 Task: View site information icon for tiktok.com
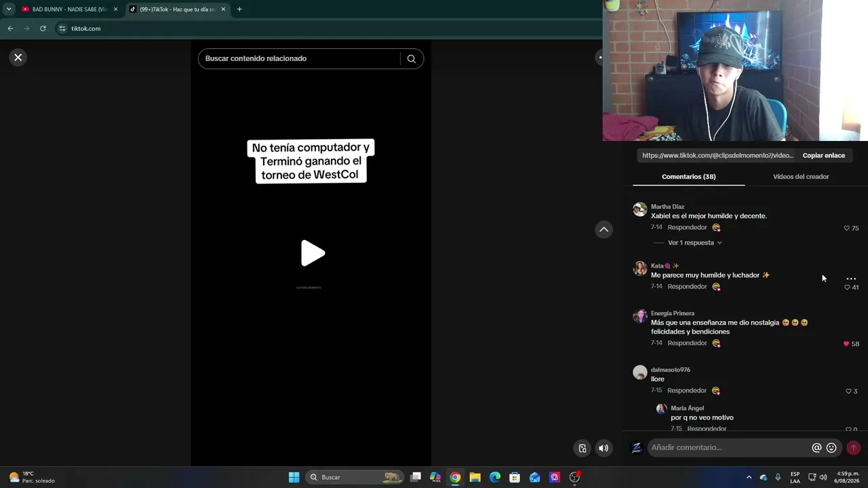coord(62,28)
